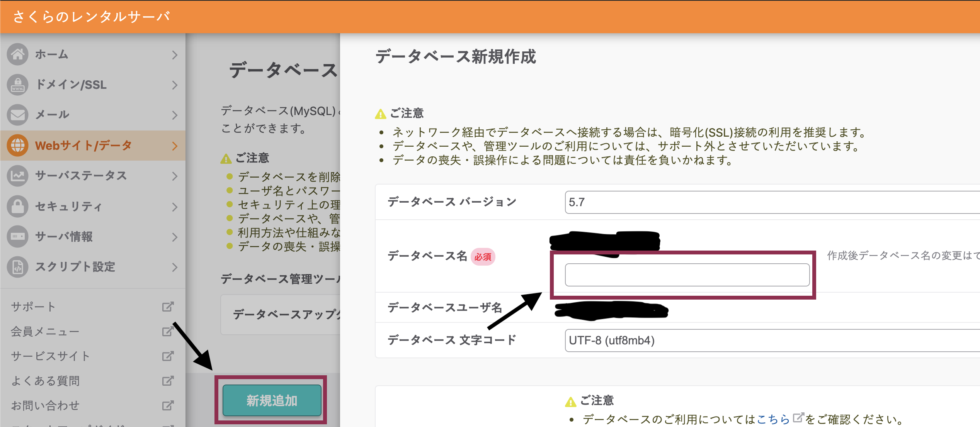Open the サーバステータス sidebar menu
The image size is (980, 427).
click(93, 176)
